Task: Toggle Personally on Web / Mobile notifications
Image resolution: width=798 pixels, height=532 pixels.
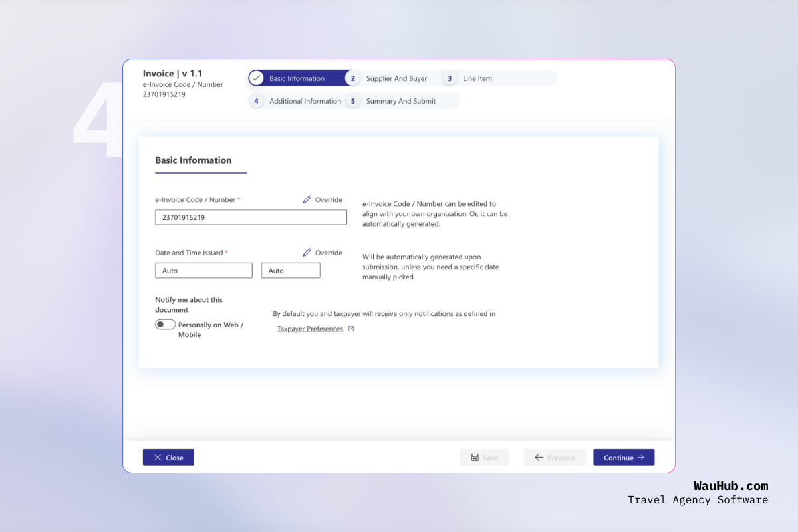Action: tap(165, 325)
